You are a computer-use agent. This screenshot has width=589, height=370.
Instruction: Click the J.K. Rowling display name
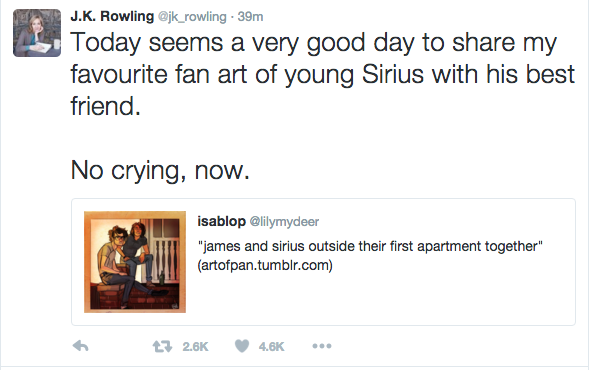click(x=112, y=17)
